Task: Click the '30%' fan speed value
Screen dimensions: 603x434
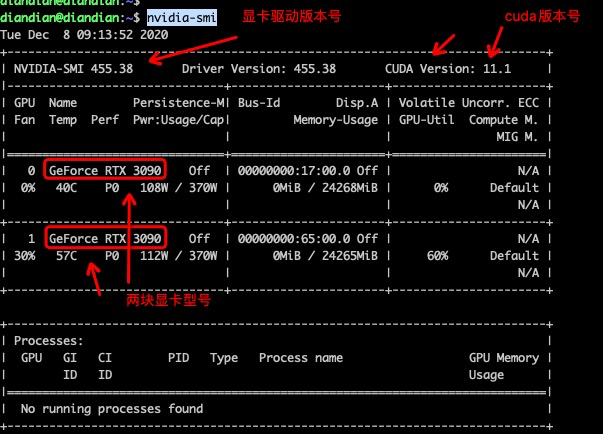Action: [x=25, y=256]
